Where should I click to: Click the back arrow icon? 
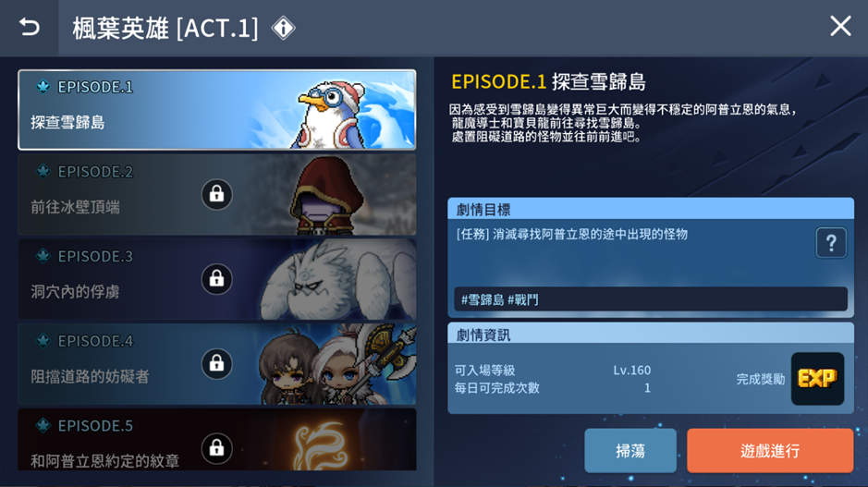pos(30,27)
